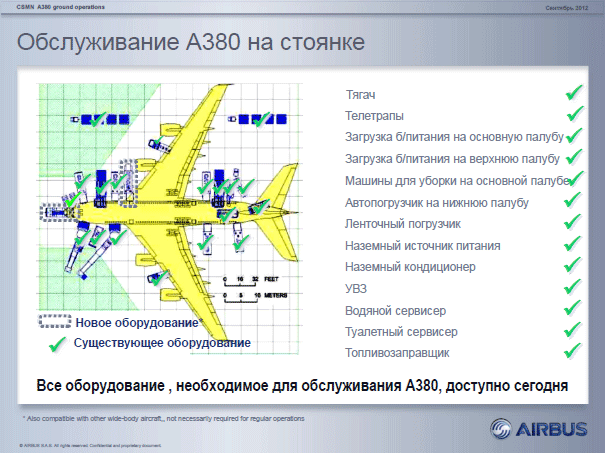The width and height of the screenshot is (605, 453).
Task: Select text Загрузка б/питания на верхнюю палубу
Action: tap(452, 159)
